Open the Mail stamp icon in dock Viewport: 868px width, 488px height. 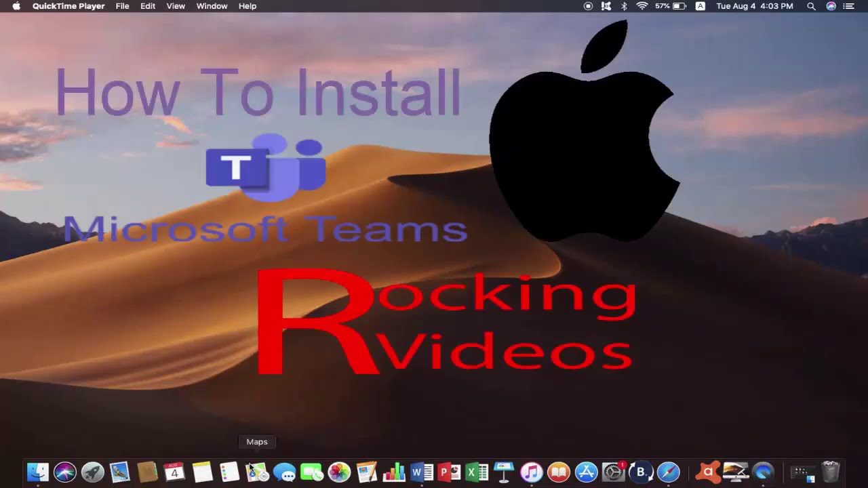119,472
